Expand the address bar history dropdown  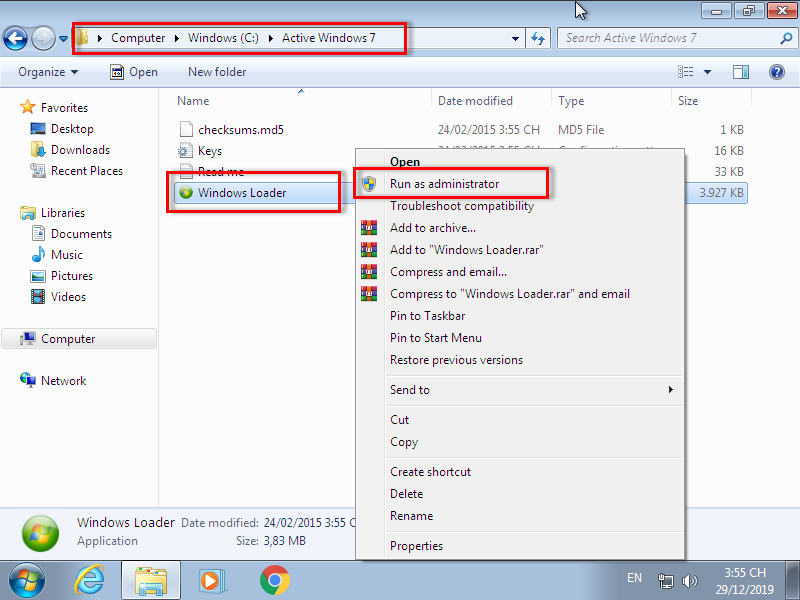coord(515,38)
